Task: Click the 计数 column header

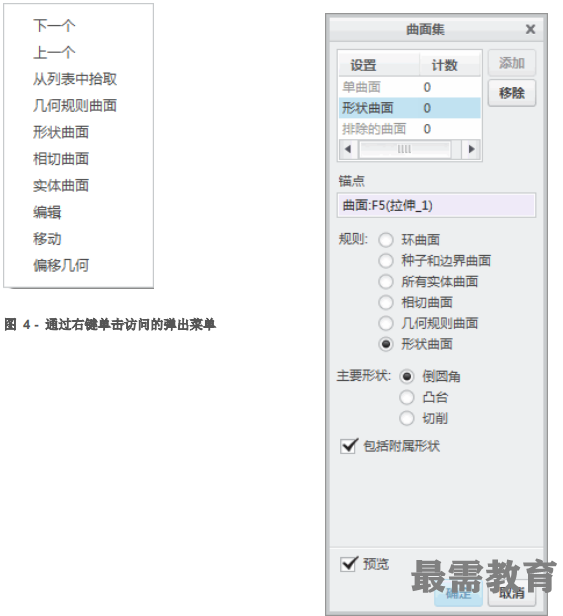Action: (450, 65)
